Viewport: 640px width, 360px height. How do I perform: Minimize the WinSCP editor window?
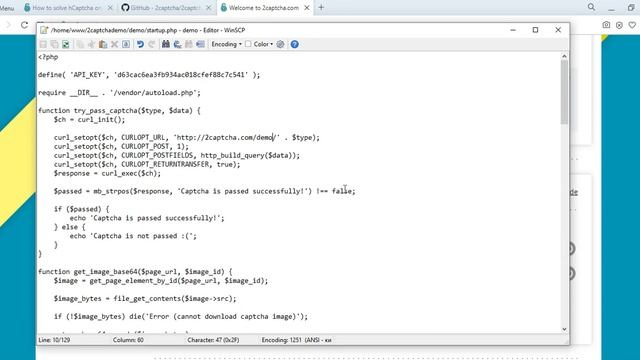pyautogui.click(x=513, y=30)
